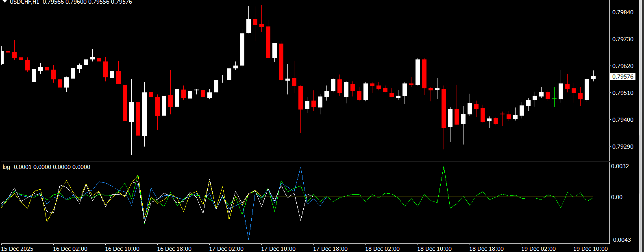The width and height of the screenshot is (644, 252).
Task: Click the 18 Dec 10:00 time label
Action: (434, 249)
